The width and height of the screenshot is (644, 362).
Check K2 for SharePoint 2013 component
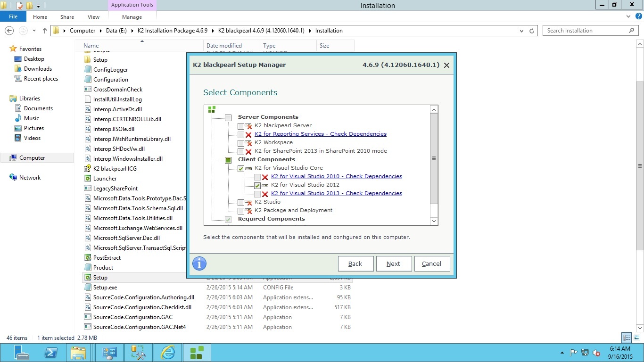pyautogui.click(x=241, y=151)
